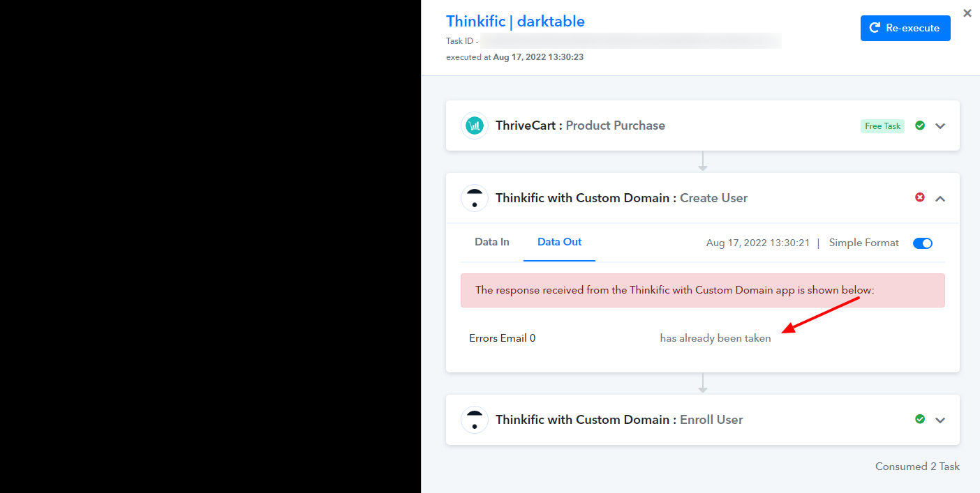The image size is (980, 493).
Task: Click the red response message banner
Action: tap(703, 290)
